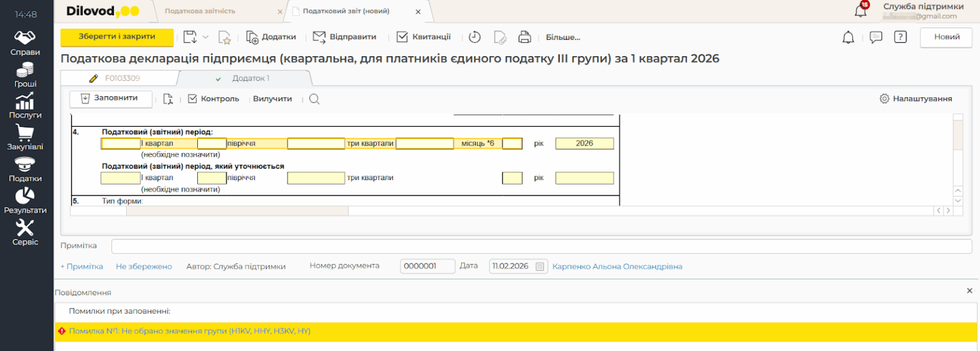Click the search magnifier in form toolbar
The height and width of the screenshot is (351, 980).
314,99
